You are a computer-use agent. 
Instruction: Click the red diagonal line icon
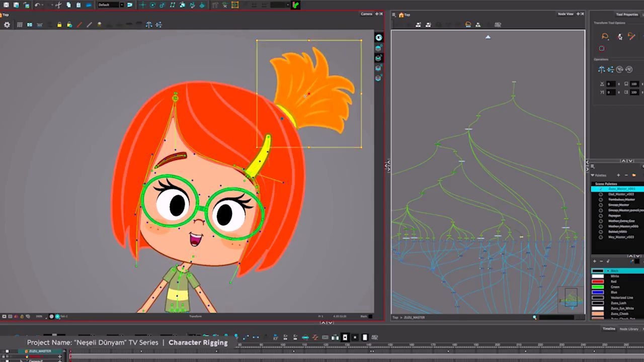click(x=79, y=25)
